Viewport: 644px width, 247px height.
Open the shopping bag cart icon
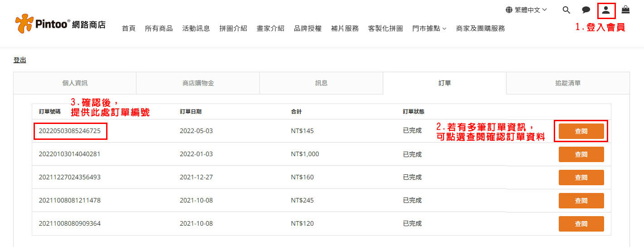pyautogui.click(x=625, y=10)
